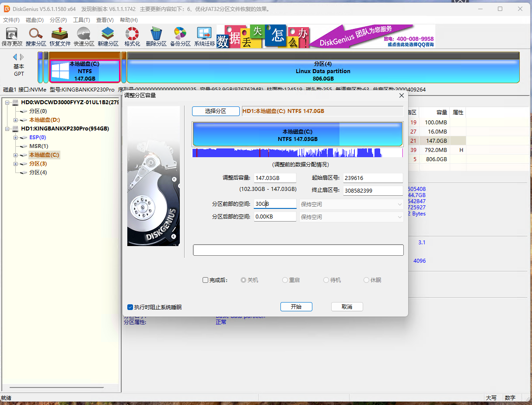Uncheck 执行时阻止系统睡眠 checkbox
This screenshot has height=405, width=532.
tap(130, 307)
